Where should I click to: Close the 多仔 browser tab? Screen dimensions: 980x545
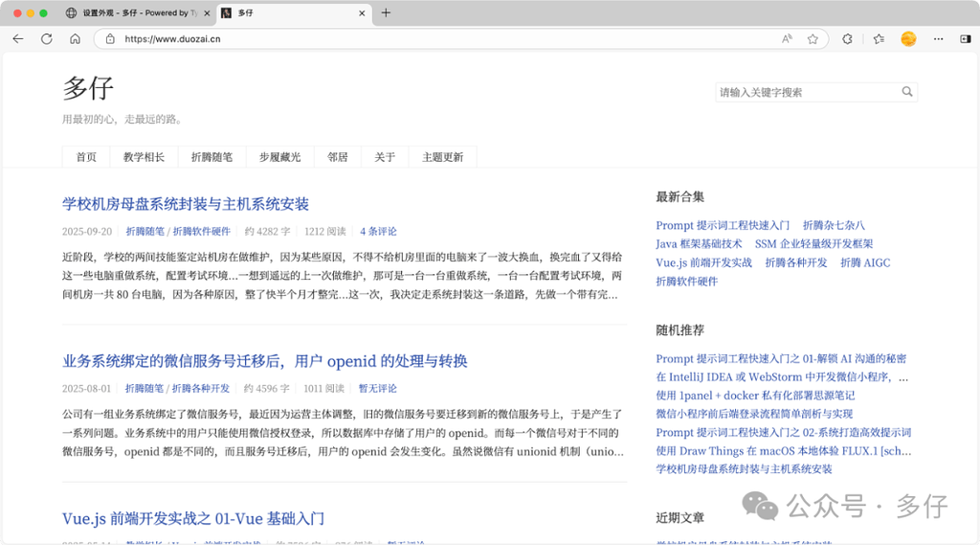pyautogui.click(x=361, y=13)
